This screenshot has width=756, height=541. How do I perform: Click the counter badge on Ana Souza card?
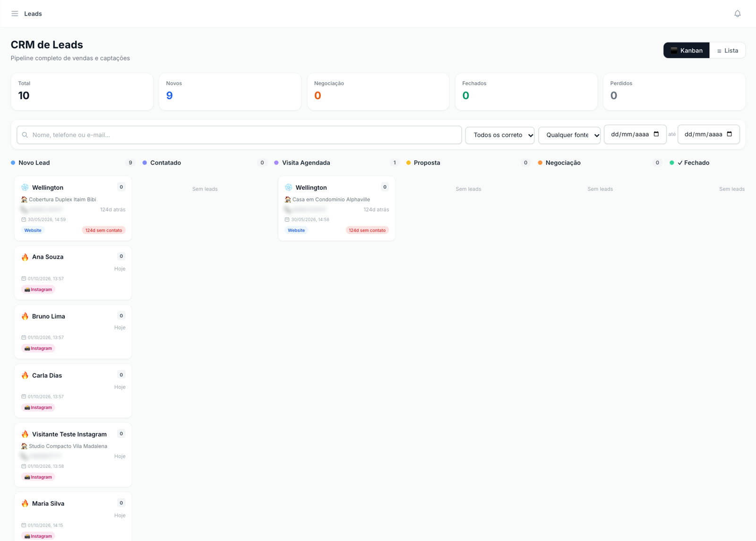click(121, 256)
